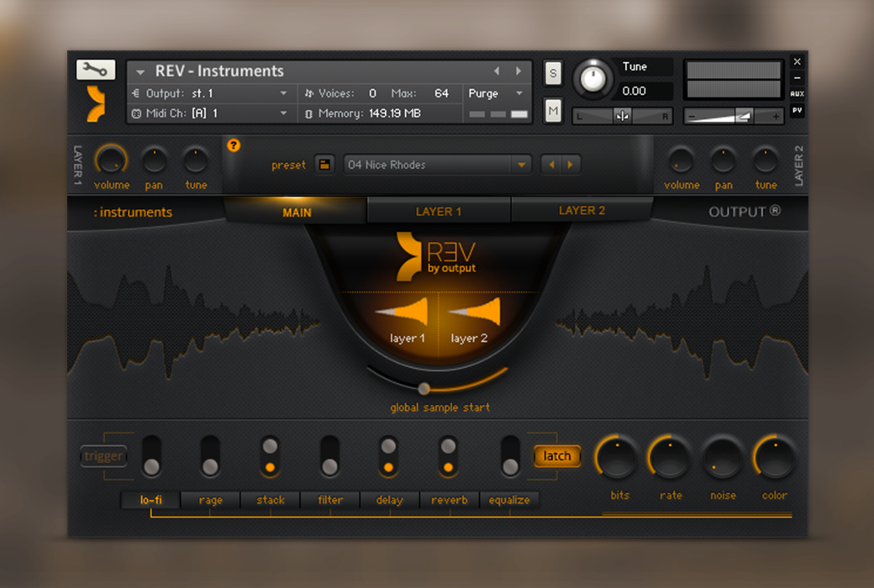Switch to the MAIN tab
The width and height of the screenshot is (874, 588).
(x=296, y=212)
